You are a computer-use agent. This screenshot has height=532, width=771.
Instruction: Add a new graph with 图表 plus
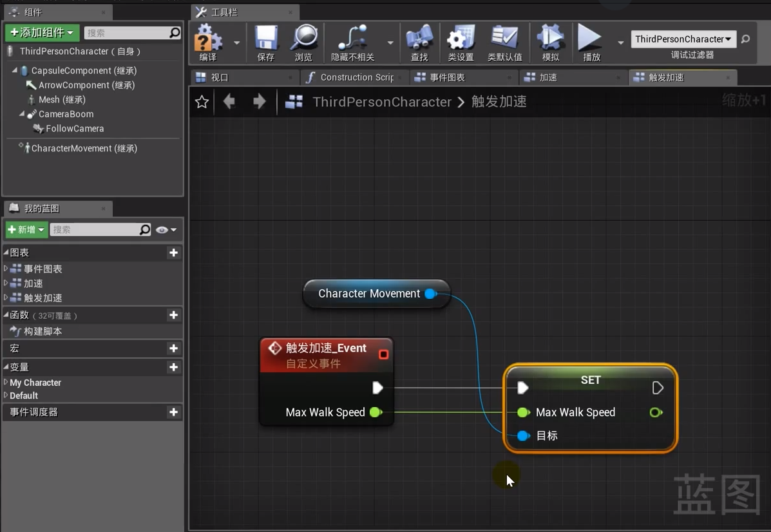tap(173, 252)
